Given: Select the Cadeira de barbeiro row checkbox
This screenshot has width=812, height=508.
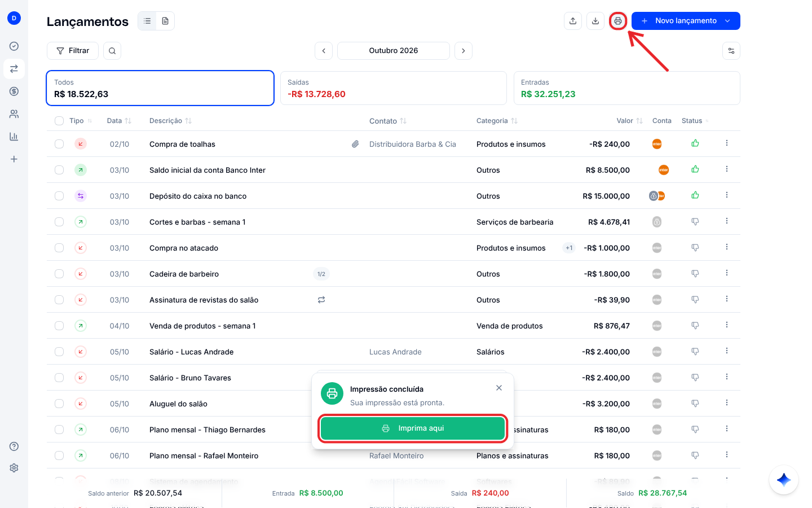Looking at the screenshot, I should pyautogui.click(x=59, y=274).
